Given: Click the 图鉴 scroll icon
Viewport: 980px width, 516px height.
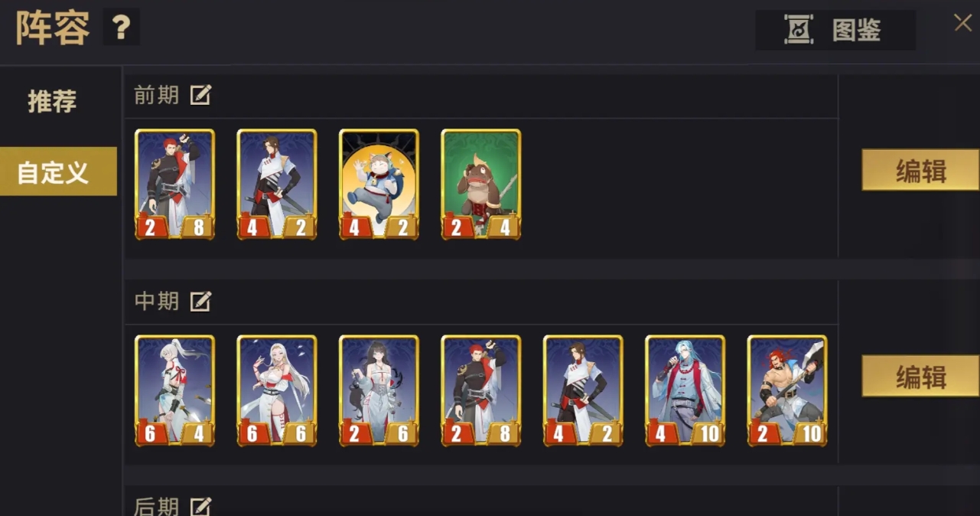Looking at the screenshot, I should [x=799, y=30].
